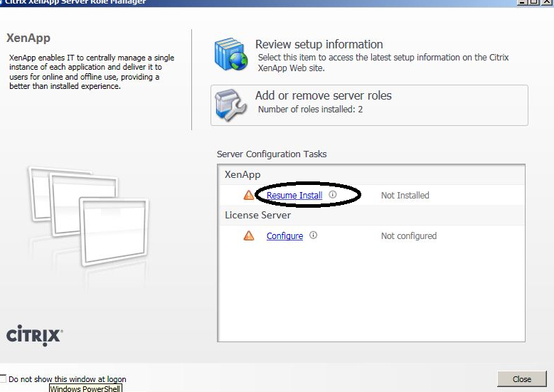
Task: Click the warning icon in License Server row
Action: point(249,235)
